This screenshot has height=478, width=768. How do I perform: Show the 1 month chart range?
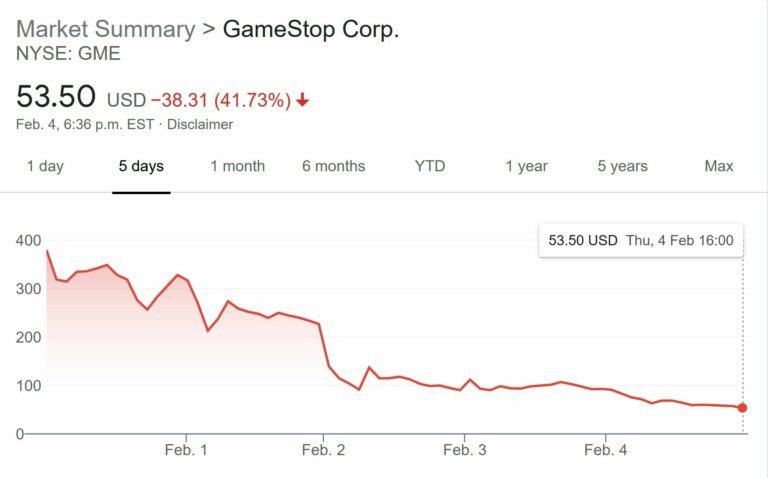[x=237, y=166]
